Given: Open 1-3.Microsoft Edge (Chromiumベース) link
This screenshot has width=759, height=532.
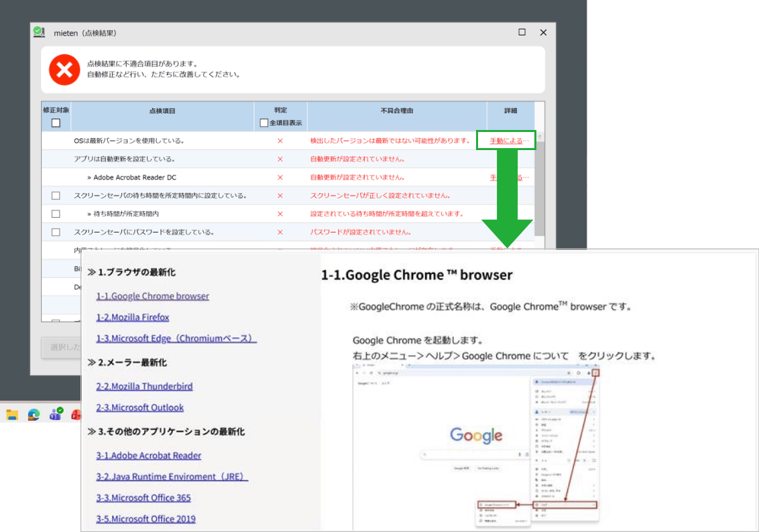Looking at the screenshot, I should 176,338.
